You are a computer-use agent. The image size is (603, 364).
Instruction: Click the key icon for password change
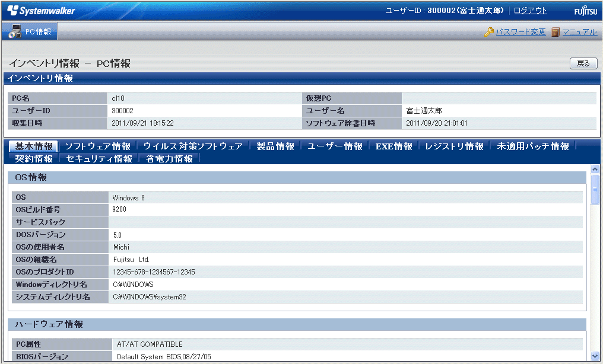pyautogui.click(x=489, y=32)
